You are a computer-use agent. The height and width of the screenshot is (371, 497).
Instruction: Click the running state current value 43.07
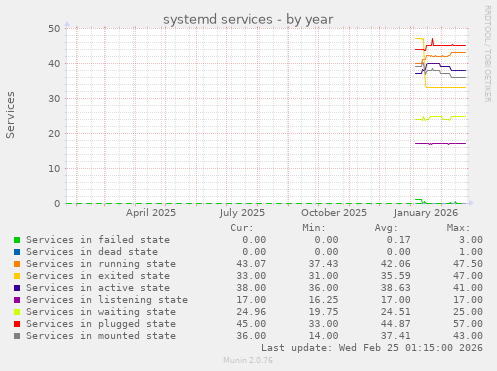251,264
